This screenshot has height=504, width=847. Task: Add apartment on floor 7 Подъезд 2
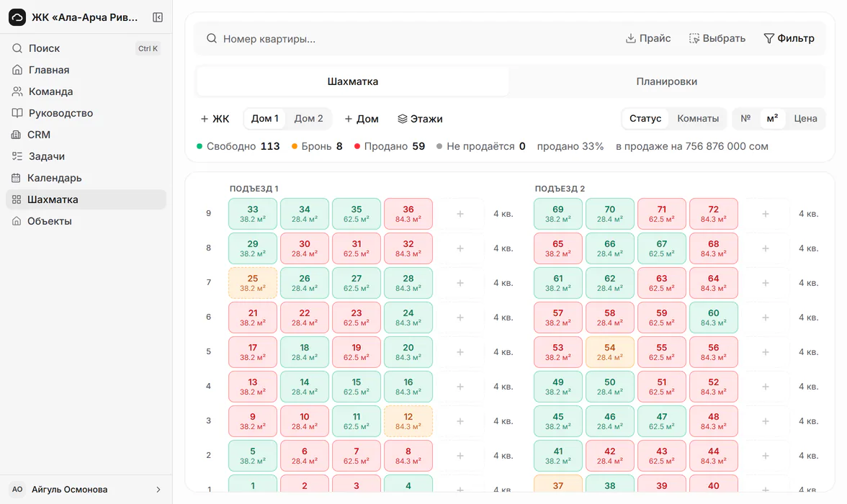pos(766,283)
